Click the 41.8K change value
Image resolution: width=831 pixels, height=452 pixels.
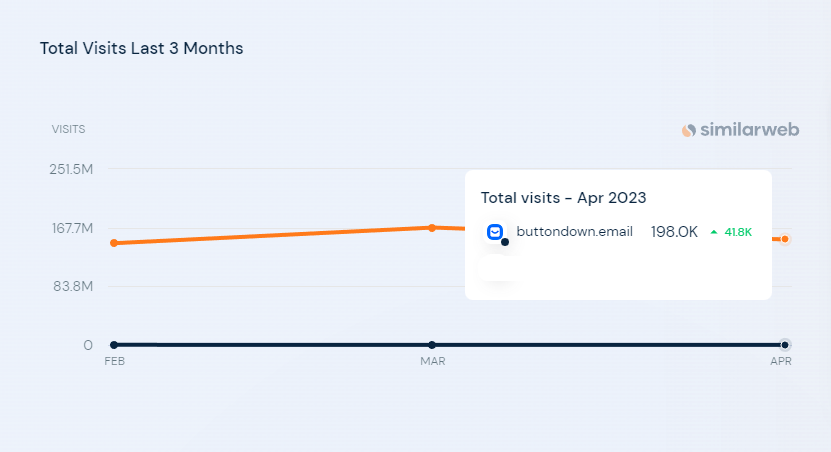738,232
